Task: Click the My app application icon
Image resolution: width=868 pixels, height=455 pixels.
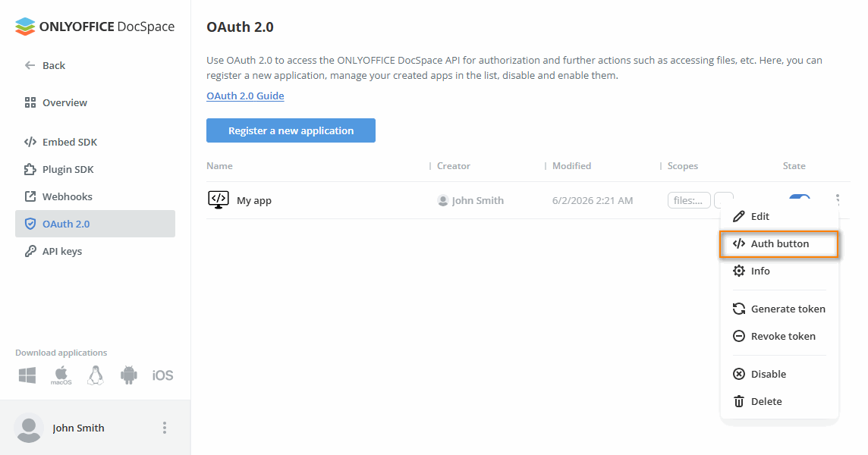Action: 219,200
